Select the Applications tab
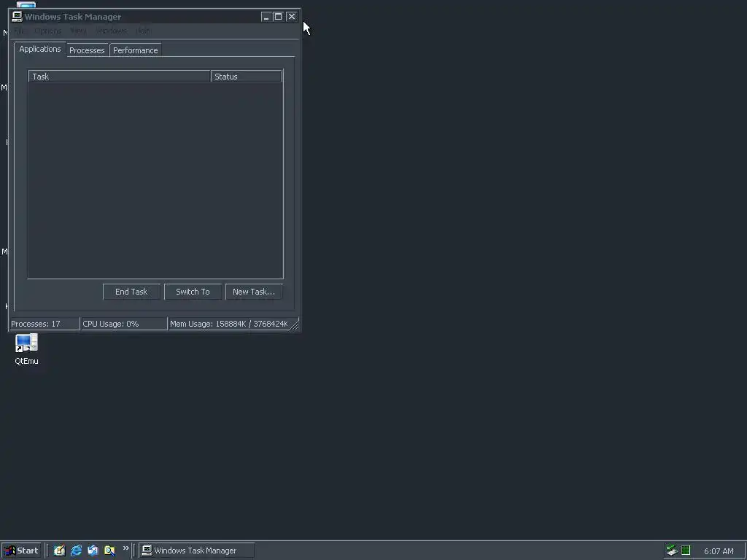The width and height of the screenshot is (747, 560). click(40, 49)
